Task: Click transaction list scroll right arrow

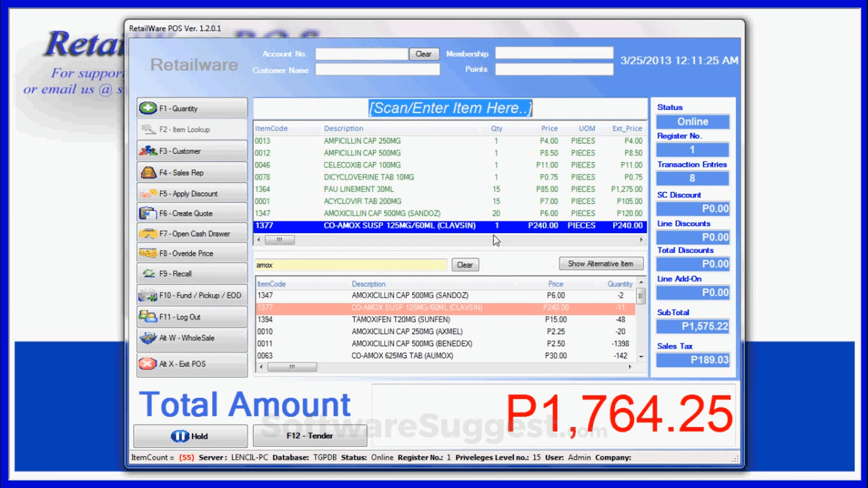Action: point(641,240)
